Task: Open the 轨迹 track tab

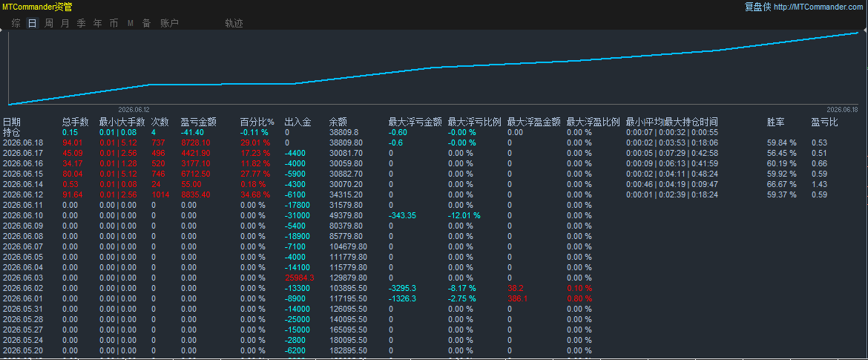Action: [234, 23]
